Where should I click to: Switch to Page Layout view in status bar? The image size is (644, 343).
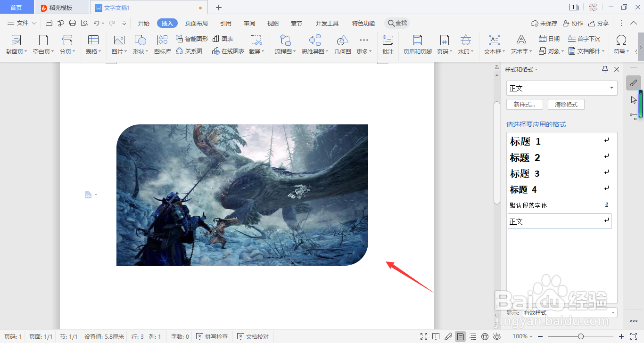(x=461, y=336)
